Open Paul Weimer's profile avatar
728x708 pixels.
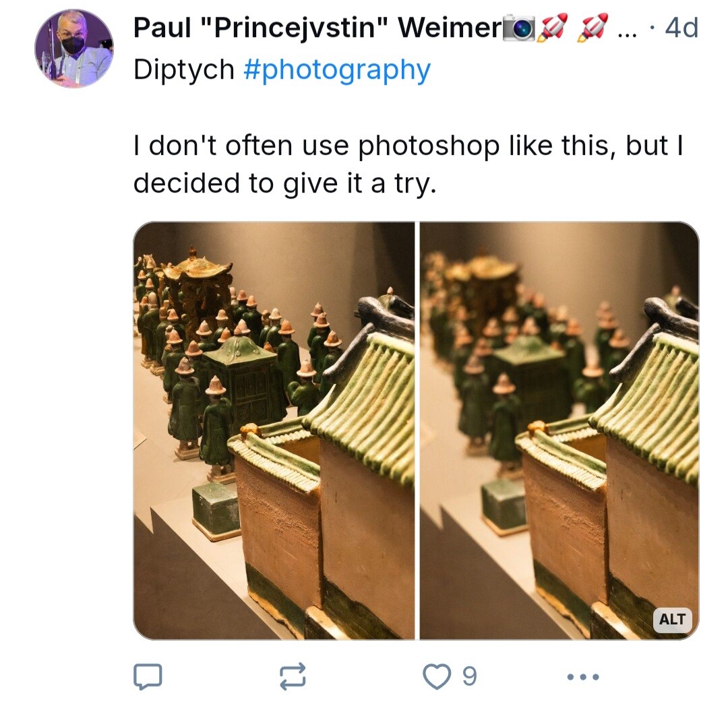click(x=74, y=49)
